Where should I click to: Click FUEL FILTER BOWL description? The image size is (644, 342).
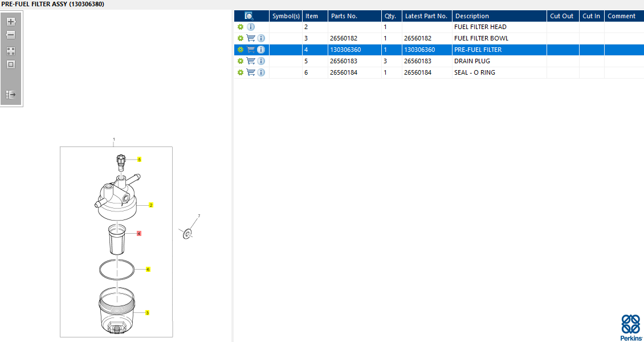pyautogui.click(x=482, y=38)
